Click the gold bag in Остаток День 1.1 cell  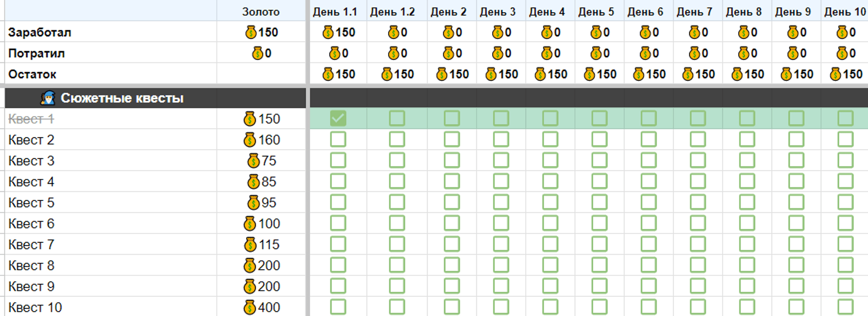point(328,74)
